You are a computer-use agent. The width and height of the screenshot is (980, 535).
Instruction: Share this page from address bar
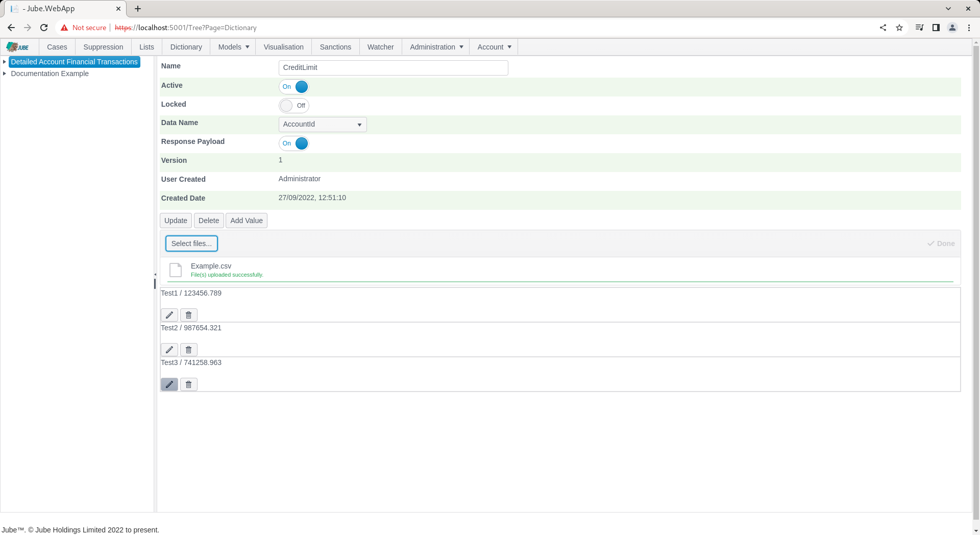pos(883,28)
